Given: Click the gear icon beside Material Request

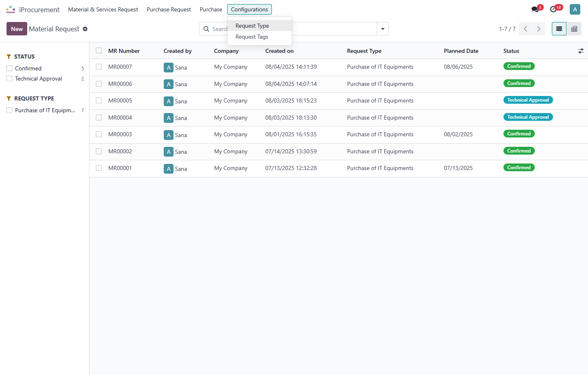Looking at the screenshot, I should pos(85,29).
